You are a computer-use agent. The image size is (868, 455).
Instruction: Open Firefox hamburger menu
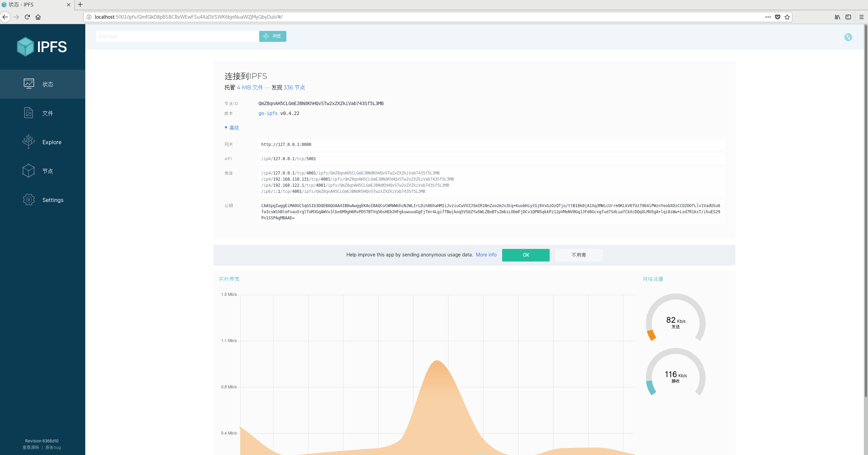tap(861, 17)
